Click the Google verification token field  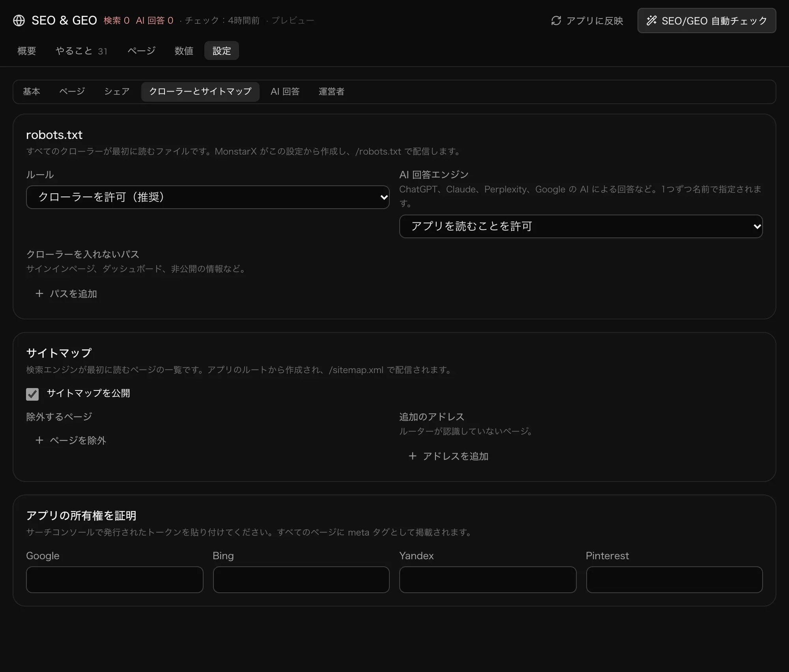tap(115, 580)
